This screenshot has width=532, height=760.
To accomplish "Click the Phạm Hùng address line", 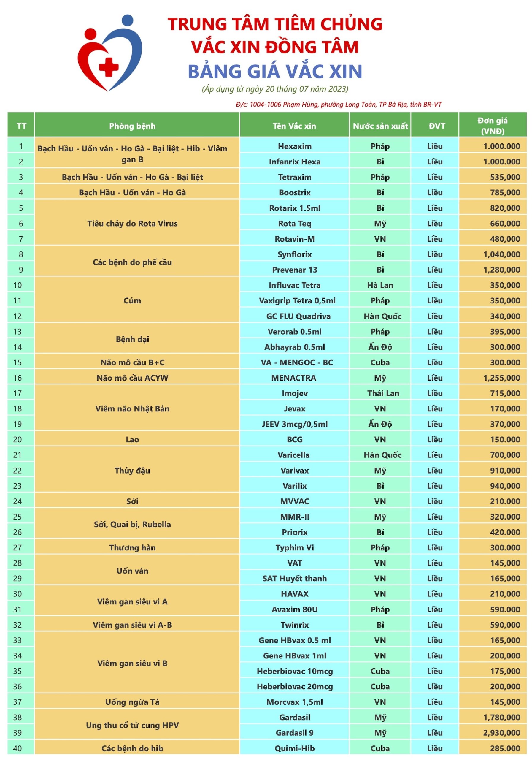I will point(339,104).
